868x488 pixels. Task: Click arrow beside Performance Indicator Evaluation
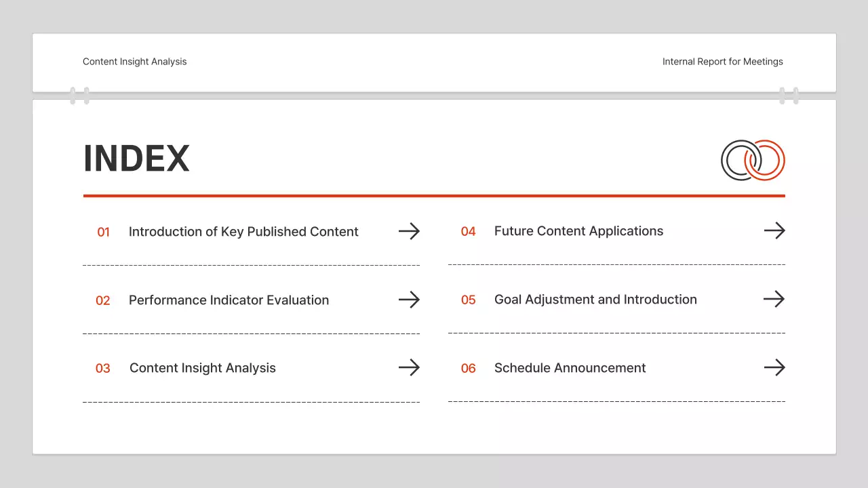[x=409, y=300]
